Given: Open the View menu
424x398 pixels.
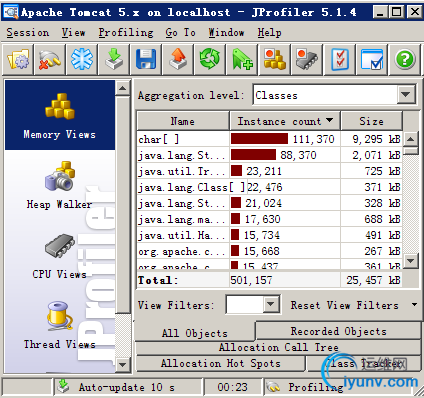Looking at the screenshot, I should point(73,32).
